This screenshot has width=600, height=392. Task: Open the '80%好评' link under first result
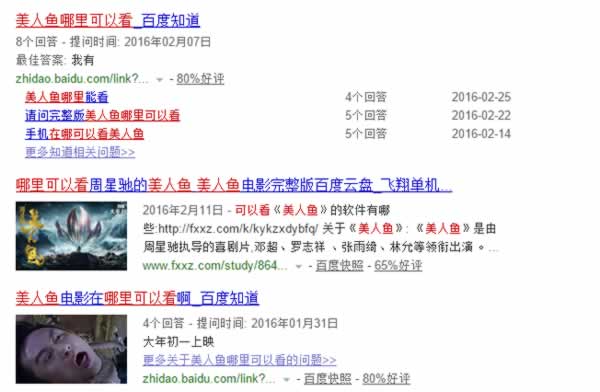point(200,79)
